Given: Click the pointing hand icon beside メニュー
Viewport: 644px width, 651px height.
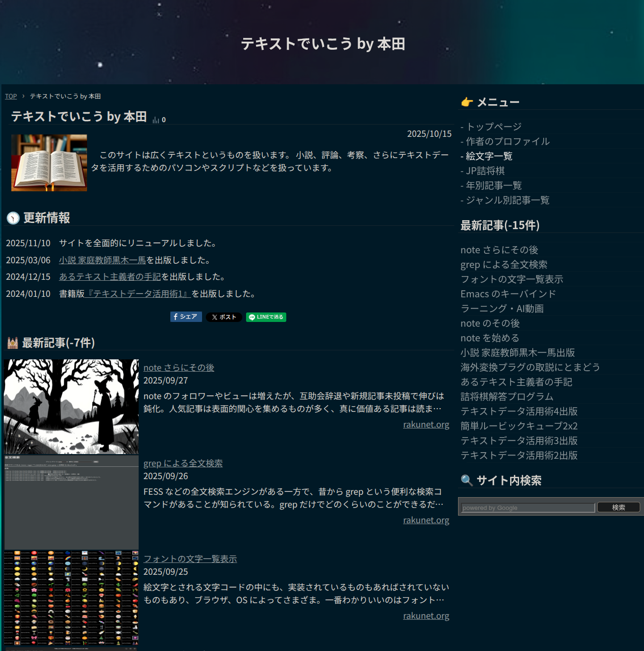Looking at the screenshot, I should (467, 102).
